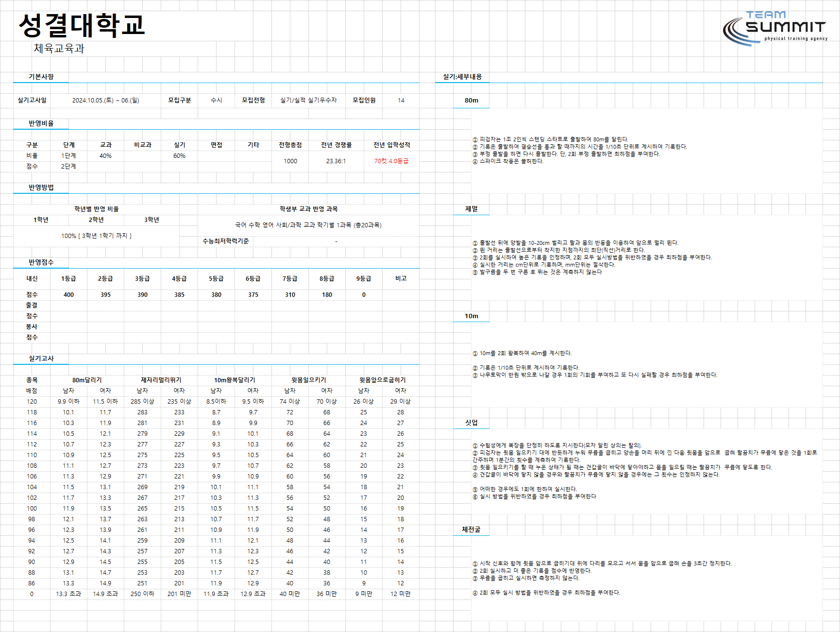Click the 체전굴 detail heading
The image size is (840, 632).
[471, 530]
